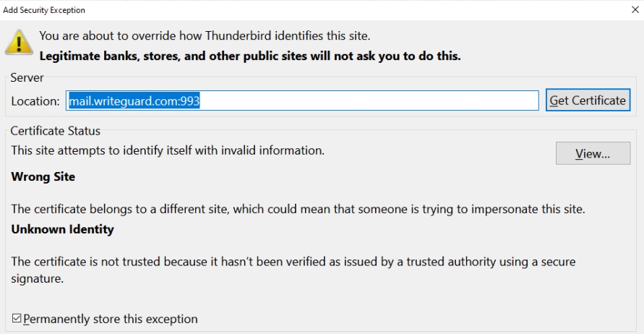Click the override Thunderbird identification warning text
This screenshot has height=334, width=644.
click(x=205, y=35)
